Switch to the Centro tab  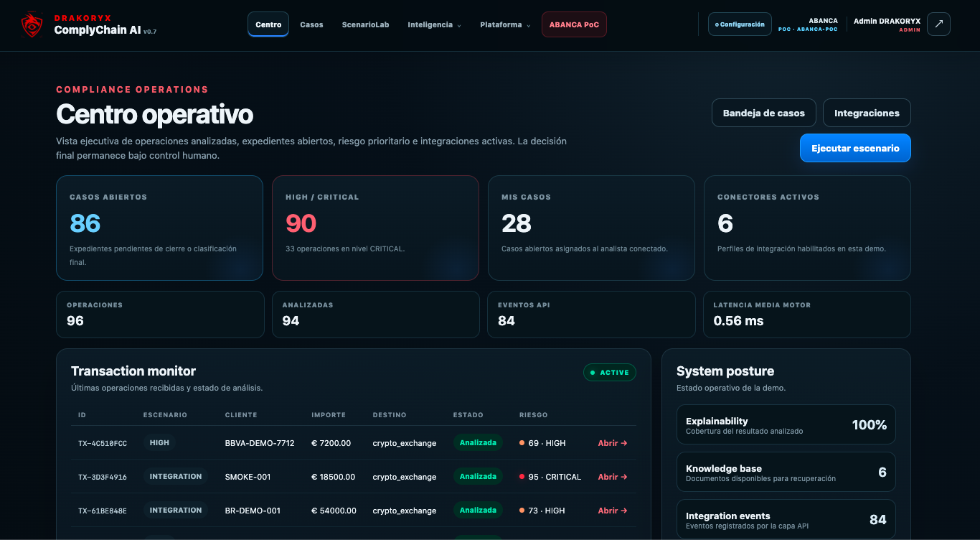[x=268, y=24]
